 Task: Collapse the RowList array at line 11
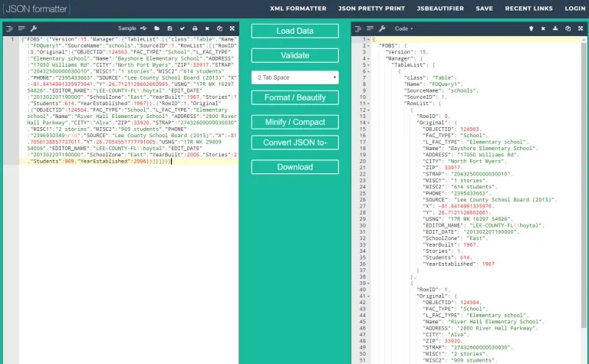[x=368, y=103]
